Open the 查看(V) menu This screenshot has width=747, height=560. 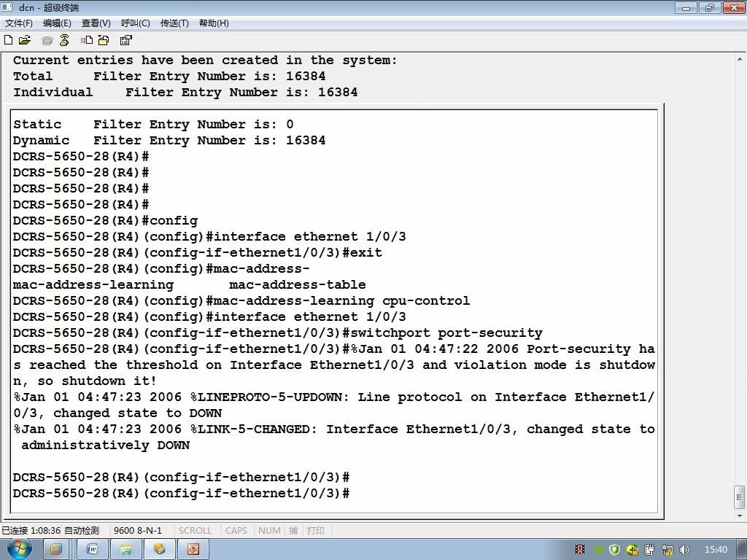click(96, 23)
